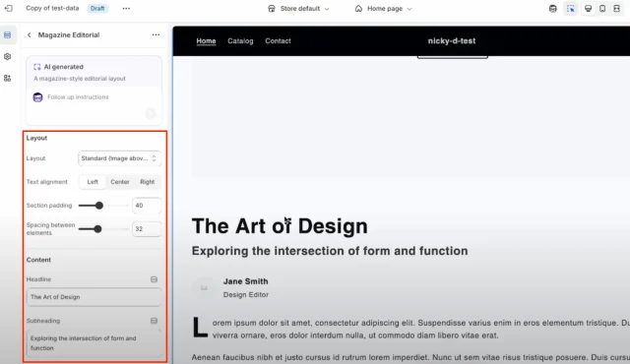Click author avatar placeholder near Jane Smith
630x364 pixels.
point(204,287)
